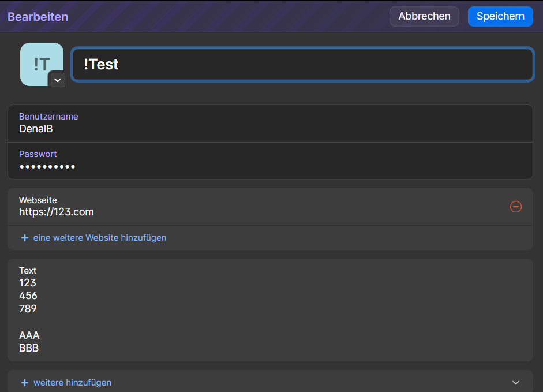Click the Text section label
543x392 pixels.
click(28, 271)
